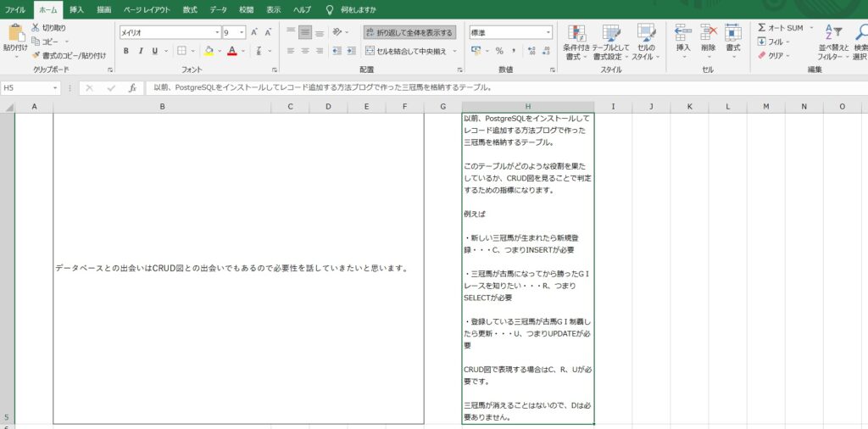
Task: Click the accounting currency format icon
Action: click(476, 51)
